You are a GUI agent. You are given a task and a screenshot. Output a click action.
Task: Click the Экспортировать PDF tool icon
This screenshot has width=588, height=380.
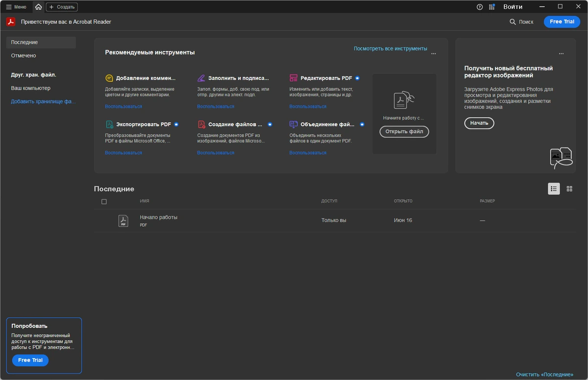(x=109, y=124)
